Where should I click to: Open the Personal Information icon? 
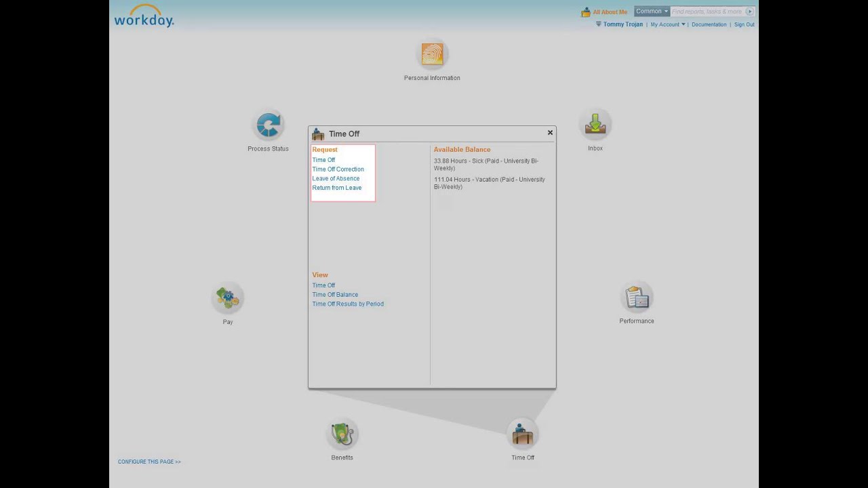pos(432,54)
